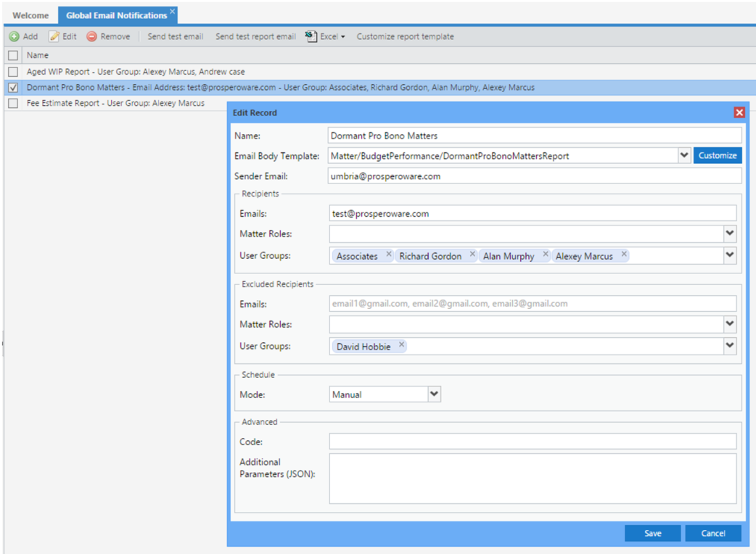Remove Richard Gordon tag via its X
756x554 pixels.
pyautogui.click(x=472, y=255)
